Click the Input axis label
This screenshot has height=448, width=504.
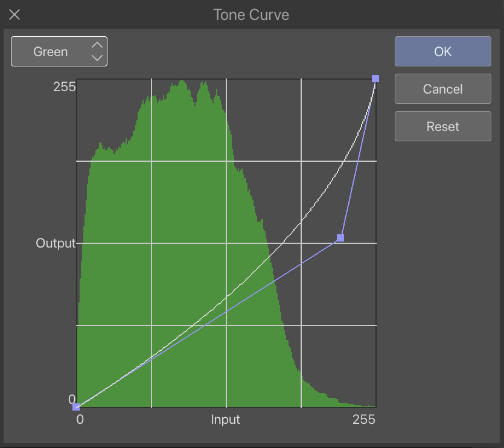click(226, 420)
